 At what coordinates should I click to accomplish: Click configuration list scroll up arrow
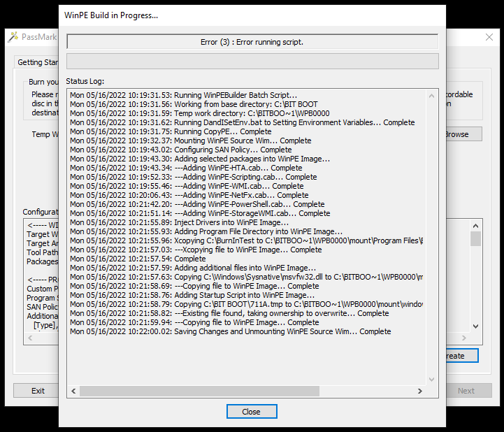[476, 226]
